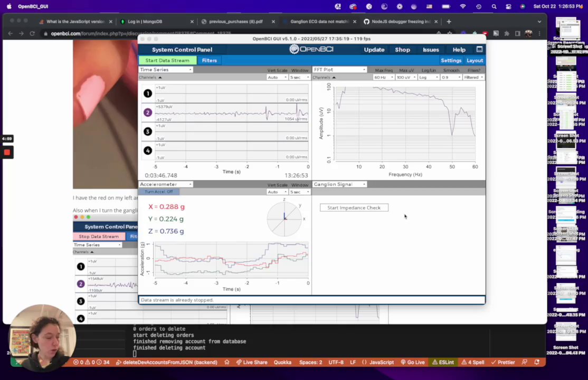Start Live Share from the status bar

point(251,363)
